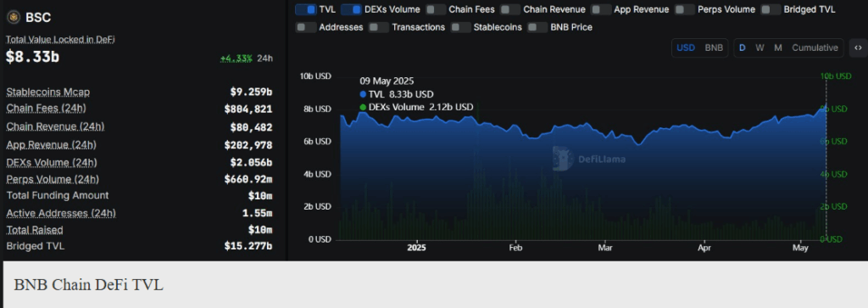The width and height of the screenshot is (868, 308).
Task: Click the 2025 label on chart axis
Action: click(x=417, y=248)
